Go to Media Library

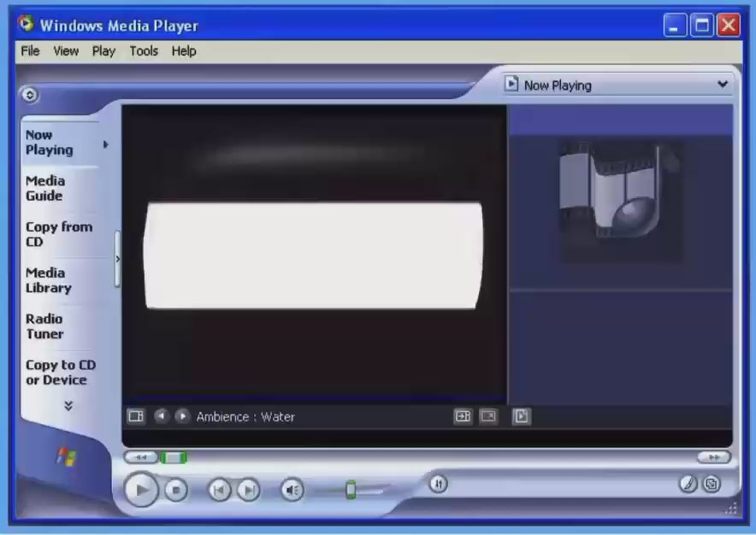coord(45,280)
